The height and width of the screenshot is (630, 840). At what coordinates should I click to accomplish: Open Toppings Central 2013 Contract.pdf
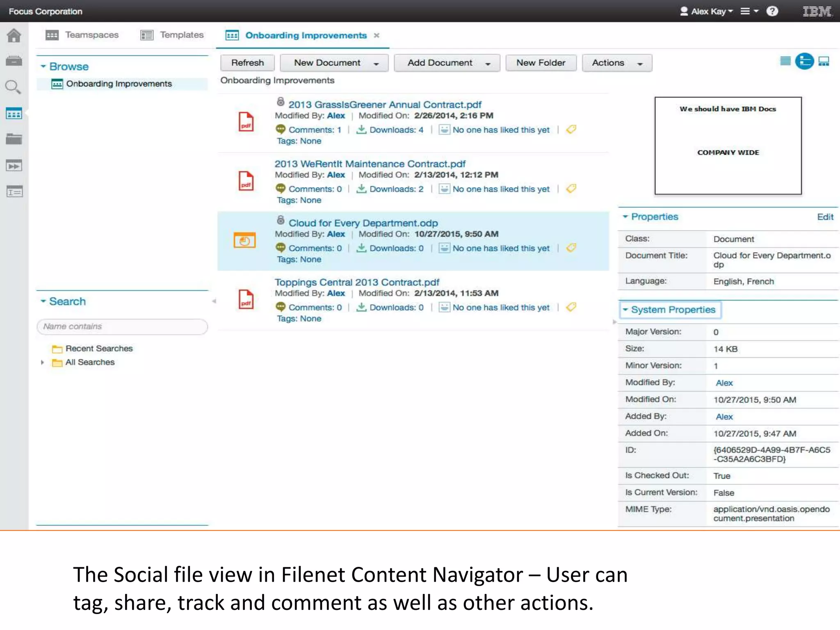(x=357, y=282)
